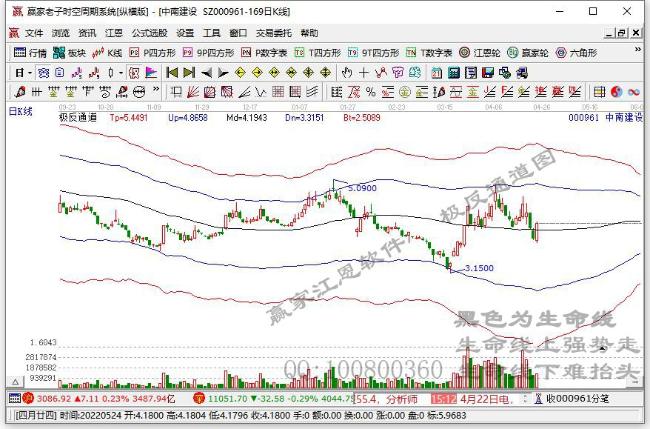Launch the 江恩轮 Gann wheel
This screenshot has height=429, width=650.
coord(480,53)
